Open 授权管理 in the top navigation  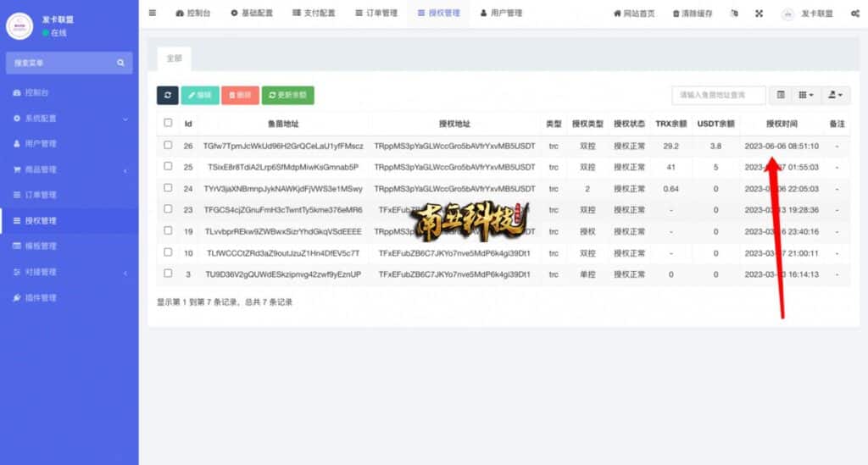click(x=439, y=14)
